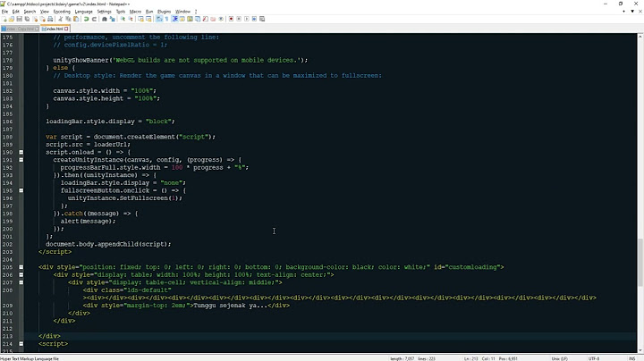Click the scrollbar up arrow

640,37
